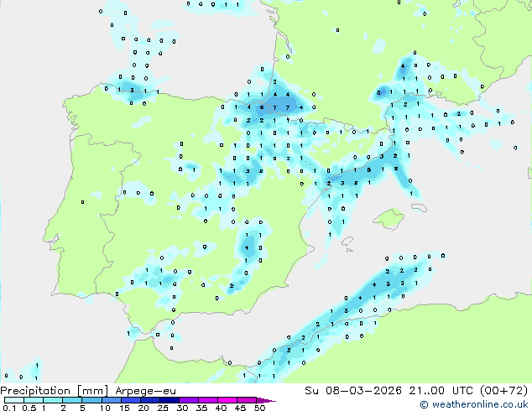Click the '6' precipitation value in the Pyrenees
Screen dimensions: 532x411
pyautogui.click(x=262, y=107)
